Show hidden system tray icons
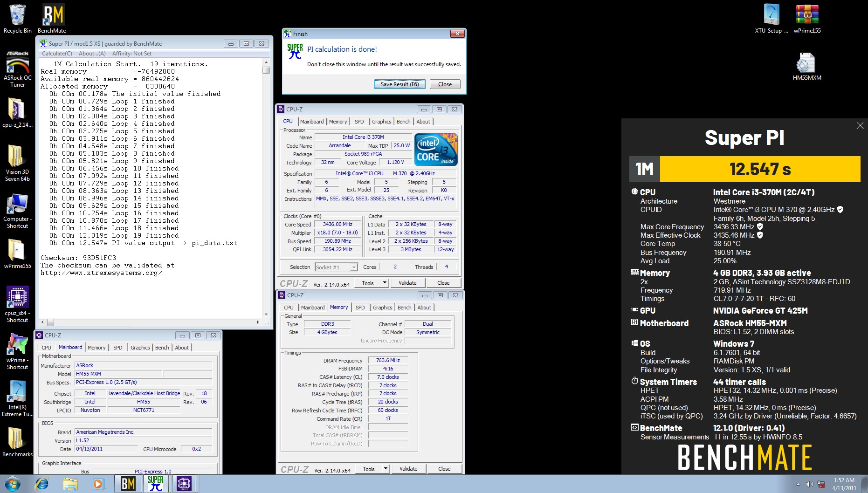Image resolution: width=868 pixels, height=493 pixels. [x=798, y=484]
